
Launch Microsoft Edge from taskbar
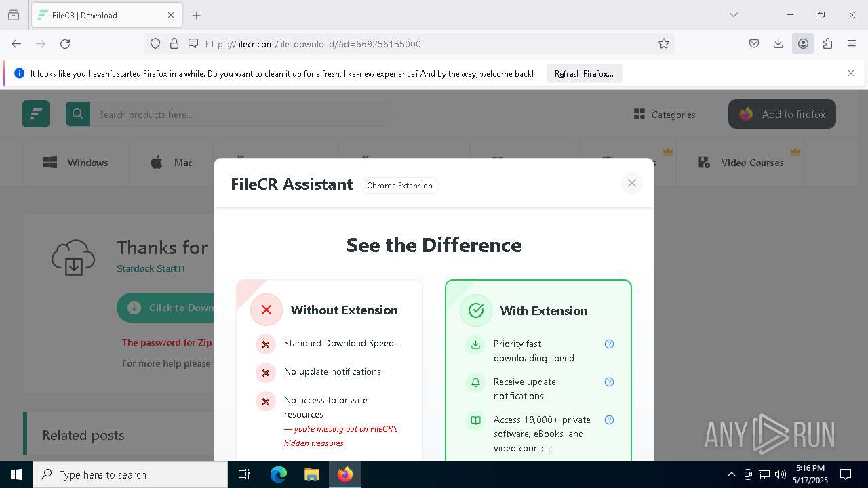tap(279, 474)
